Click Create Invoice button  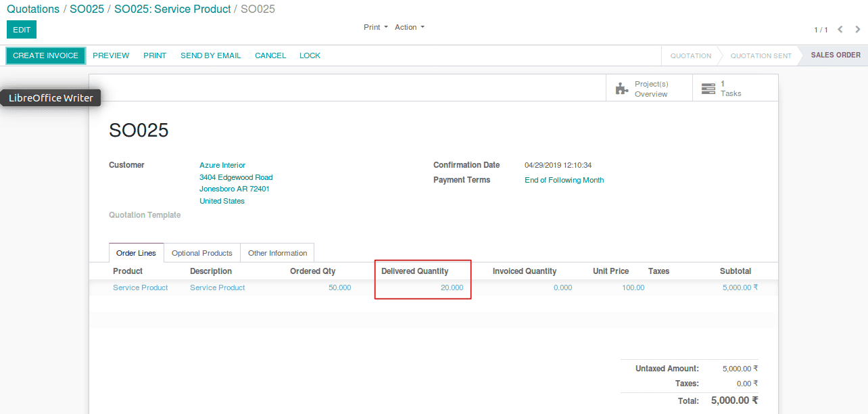pyautogui.click(x=46, y=55)
